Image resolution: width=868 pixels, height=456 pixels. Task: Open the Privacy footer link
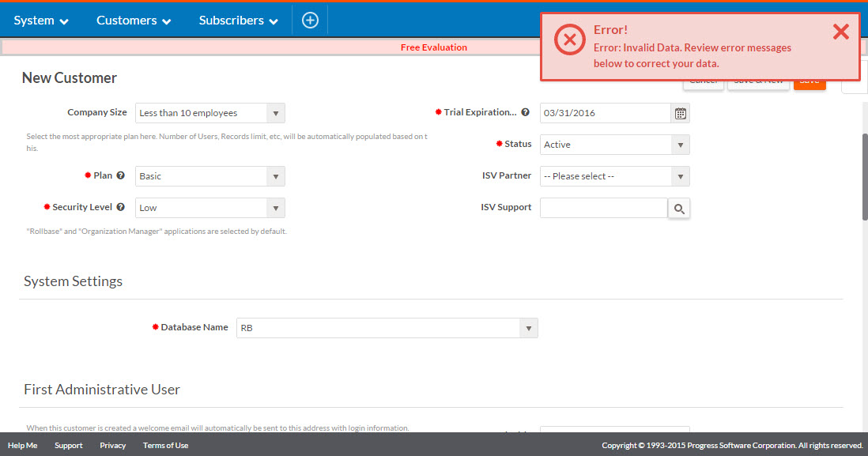pos(113,446)
